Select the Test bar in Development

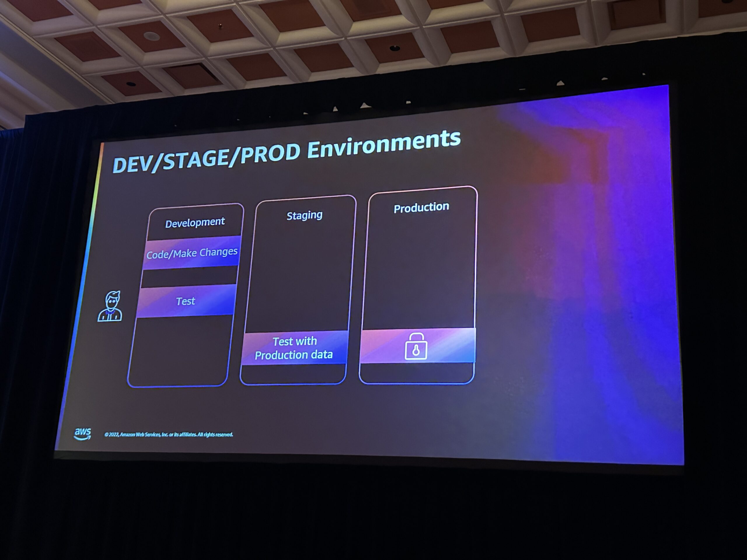click(x=186, y=301)
